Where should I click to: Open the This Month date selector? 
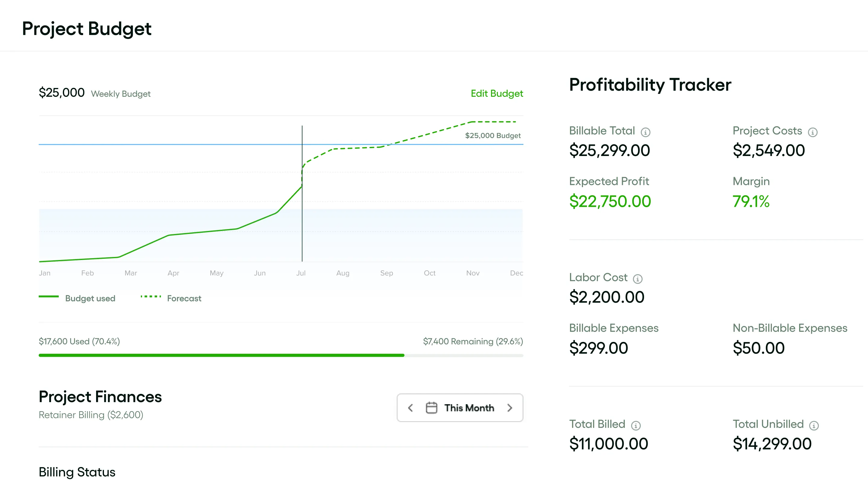469,408
